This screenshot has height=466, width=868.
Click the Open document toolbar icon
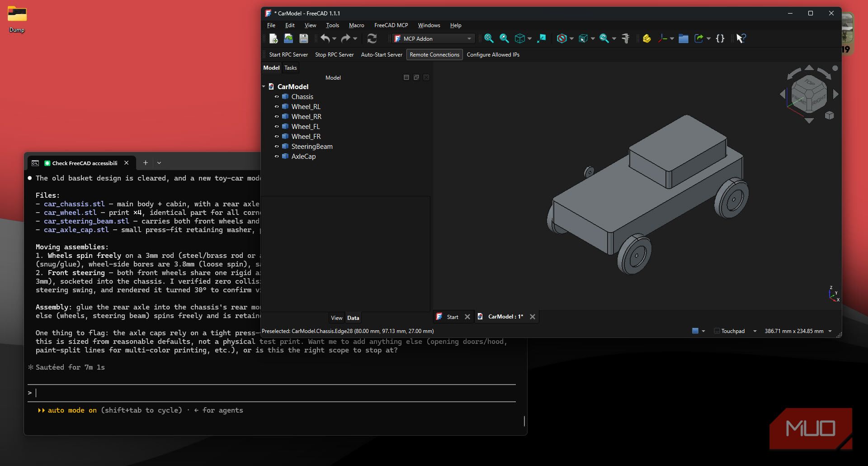pos(288,39)
